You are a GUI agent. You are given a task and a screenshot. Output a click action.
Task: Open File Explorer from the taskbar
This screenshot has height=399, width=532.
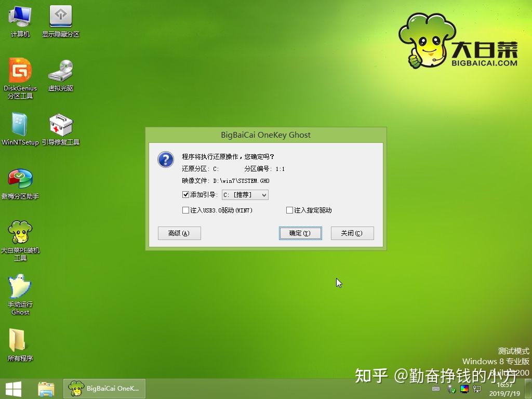click(x=46, y=389)
